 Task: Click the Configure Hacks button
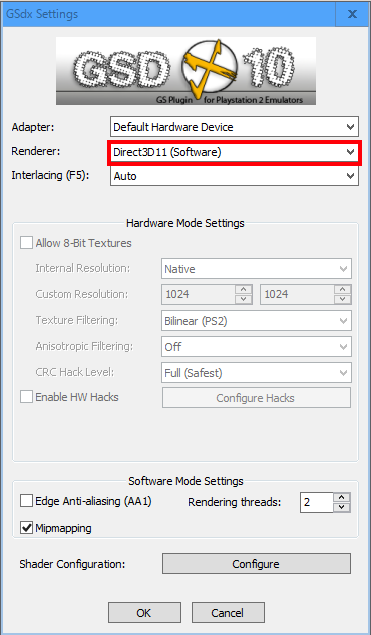coord(256,398)
